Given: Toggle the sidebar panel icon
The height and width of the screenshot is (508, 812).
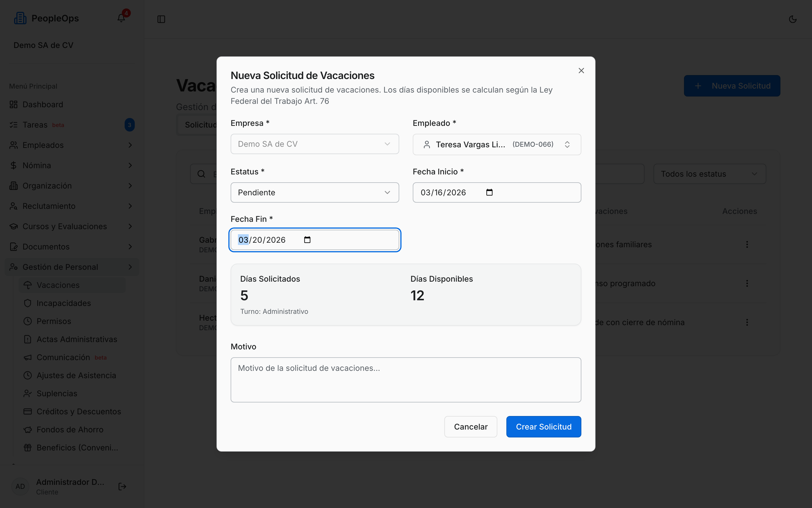Looking at the screenshot, I should pyautogui.click(x=161, y=19).
